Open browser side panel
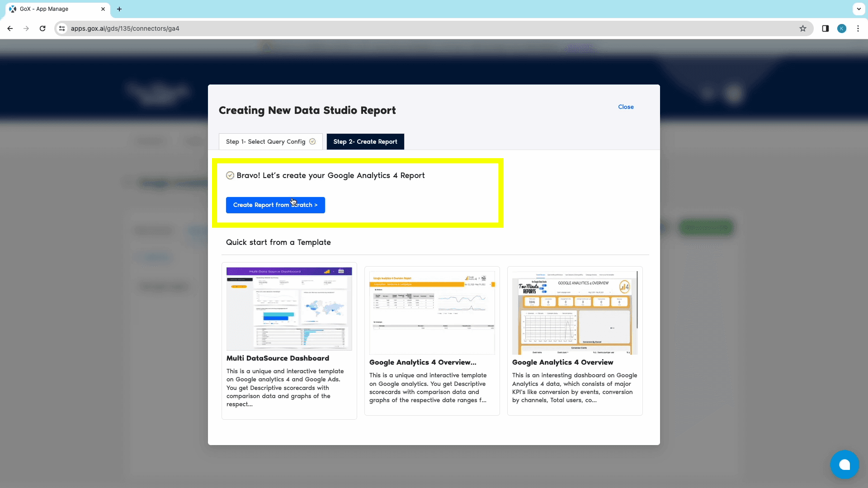 [x=826, y=28]
